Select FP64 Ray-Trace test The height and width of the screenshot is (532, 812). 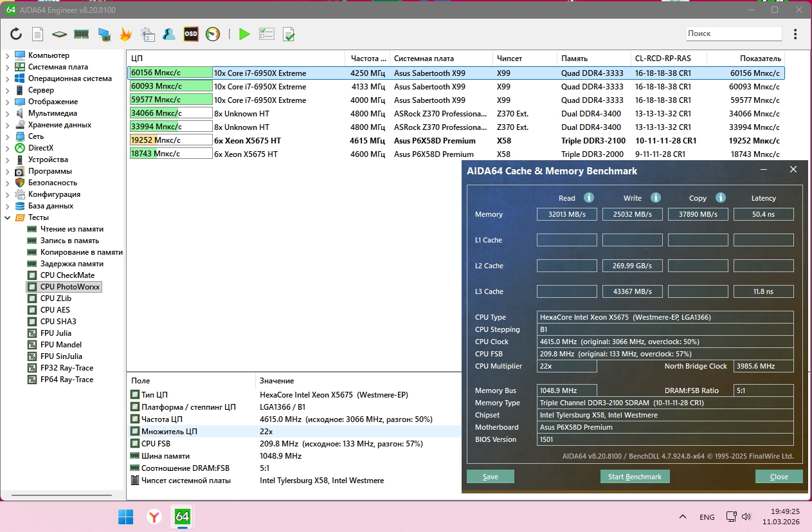[x=66, y=380]
